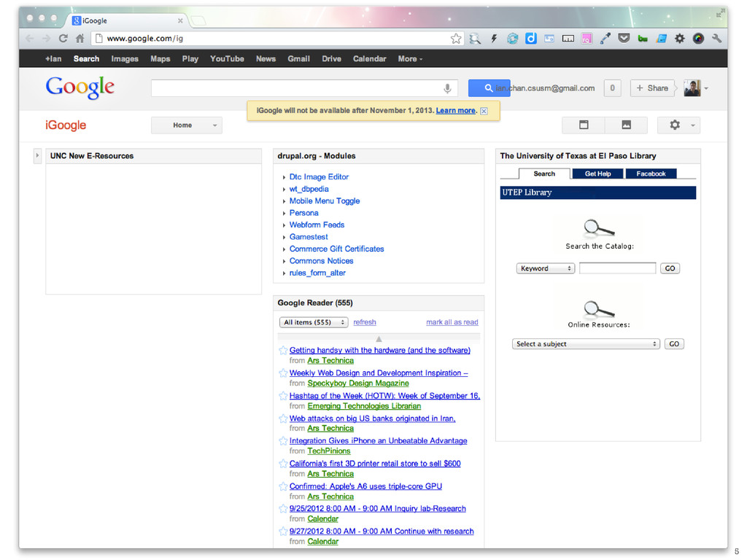Star the Getting handsy article
747x560 pixels.
[283, 351]
